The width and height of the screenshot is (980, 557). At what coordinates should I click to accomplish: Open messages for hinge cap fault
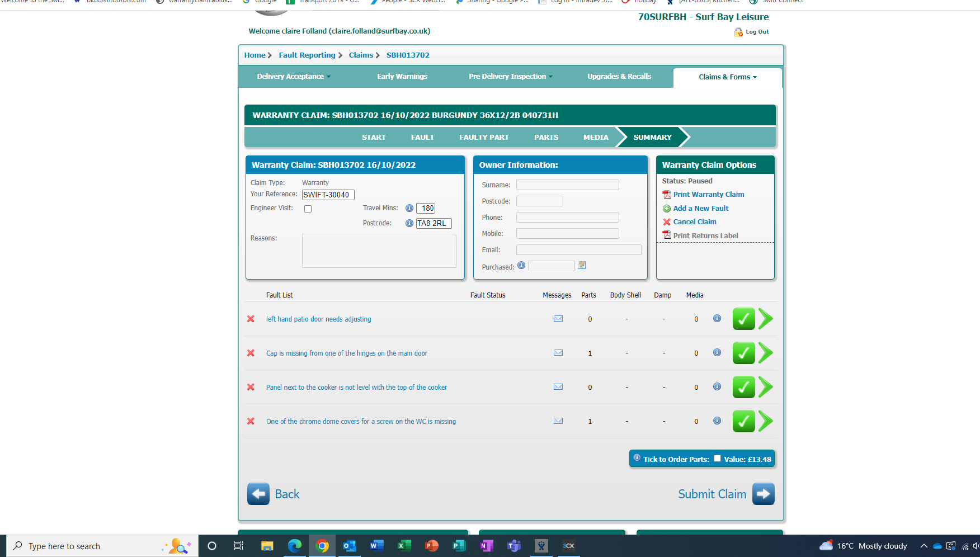point(558,353)
